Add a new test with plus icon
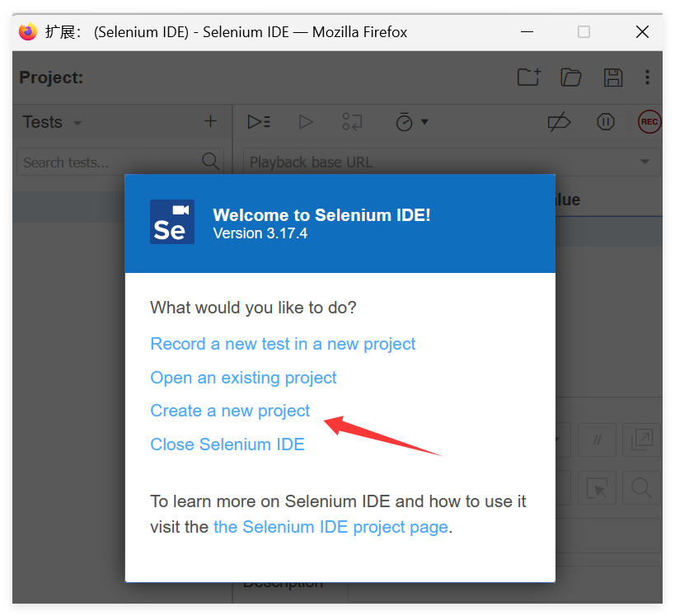The height and width of the screenshot is (616, 675). pos(210,121)
